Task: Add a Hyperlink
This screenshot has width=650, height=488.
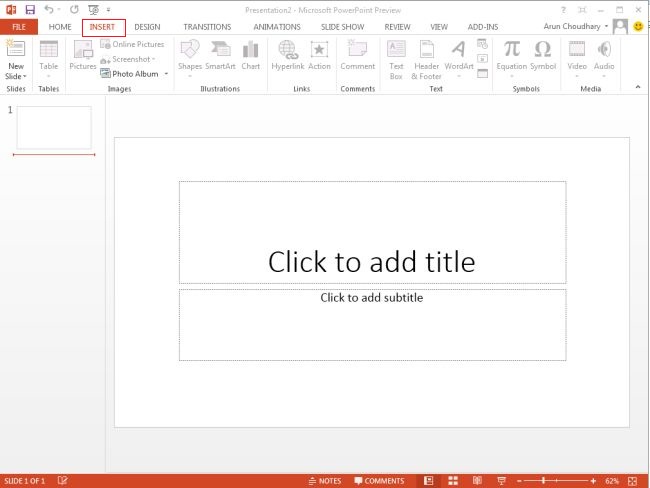Action: coord(288,55)
